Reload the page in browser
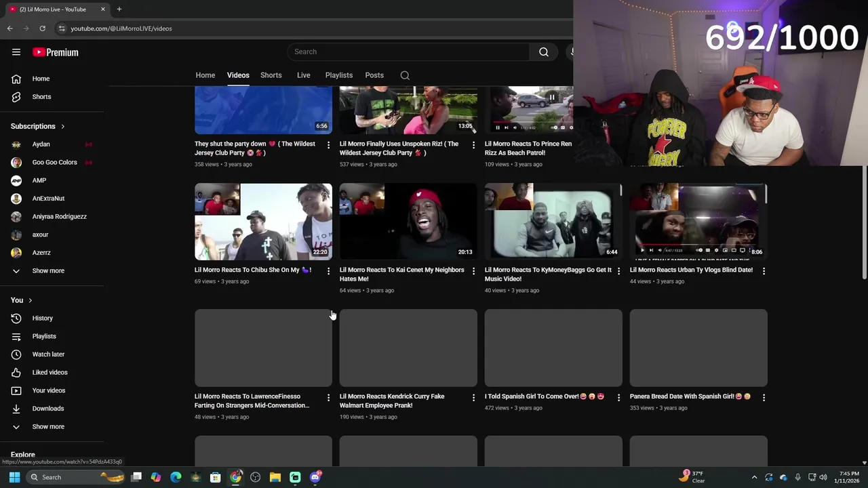The width and height of the screenshot is (868, 488). (42, 28)
